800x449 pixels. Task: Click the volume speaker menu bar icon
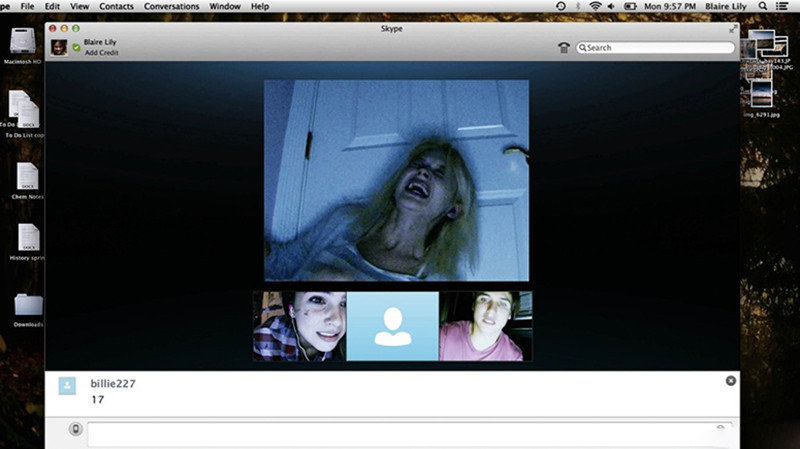611,6
